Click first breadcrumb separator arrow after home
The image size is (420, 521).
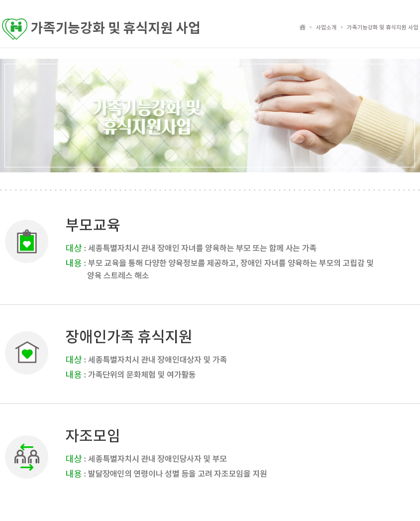tap(311, 27)
